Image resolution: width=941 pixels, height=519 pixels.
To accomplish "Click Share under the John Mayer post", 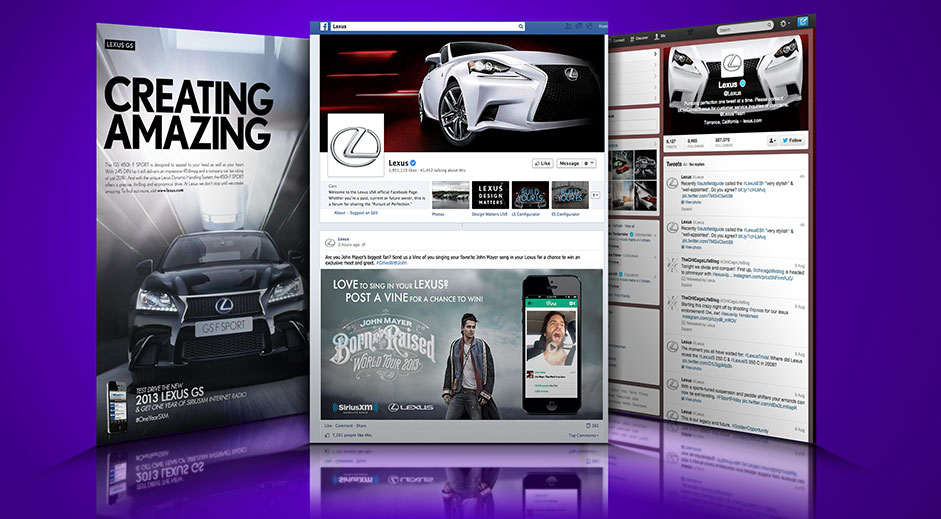I will (361, 426).
